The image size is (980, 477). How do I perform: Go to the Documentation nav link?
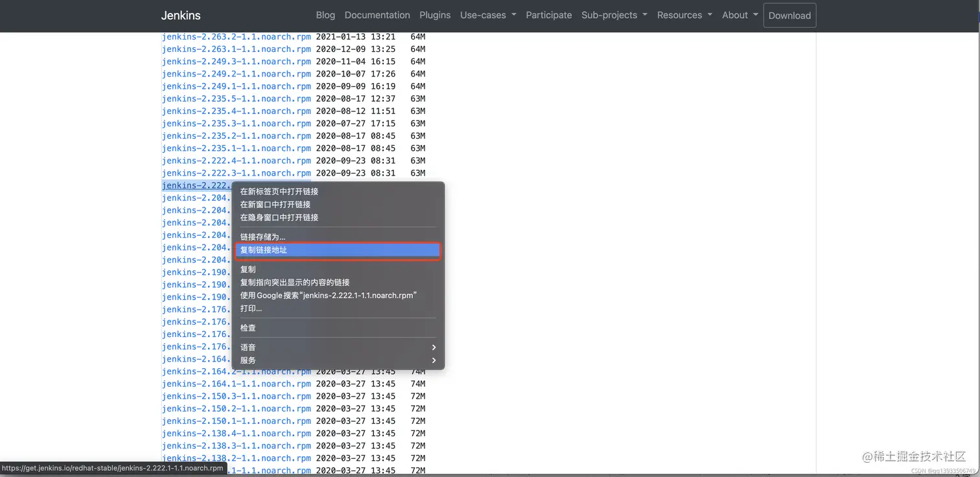[x=377, y=15]
